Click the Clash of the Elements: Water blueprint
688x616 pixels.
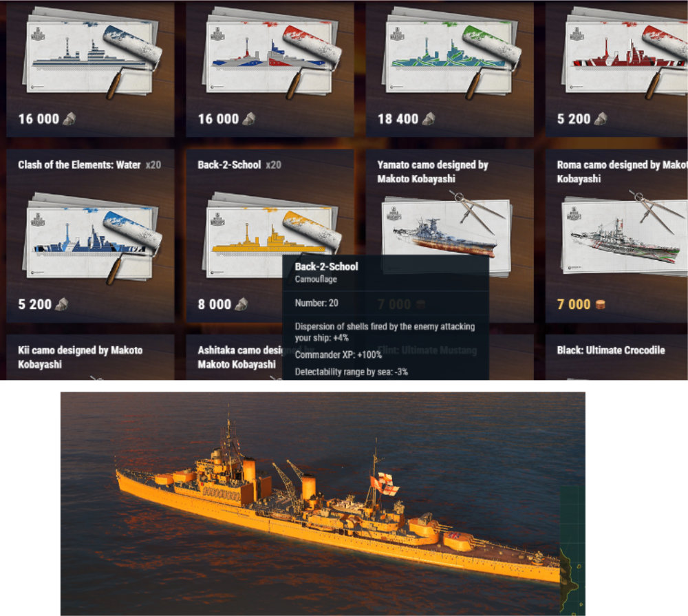(x=92, y=238)
